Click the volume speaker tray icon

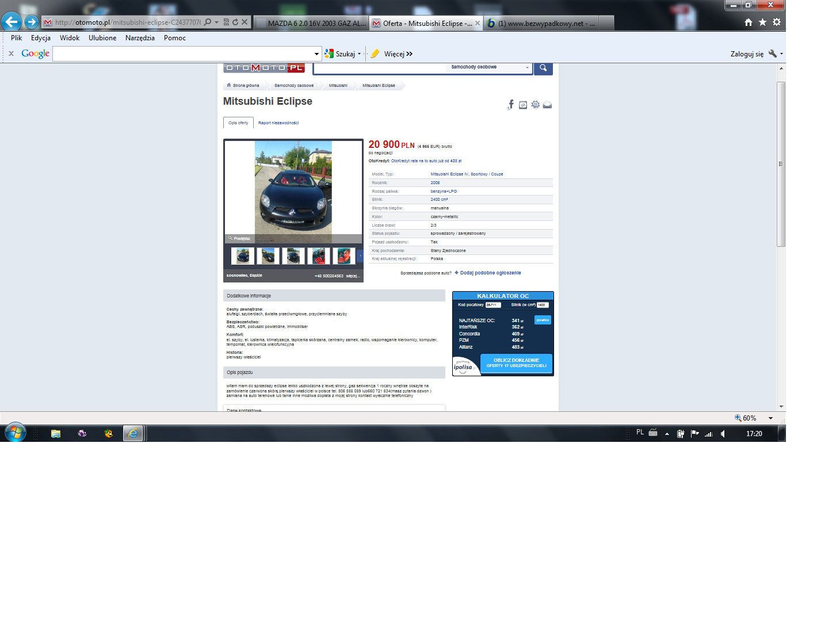click(723, 434)
